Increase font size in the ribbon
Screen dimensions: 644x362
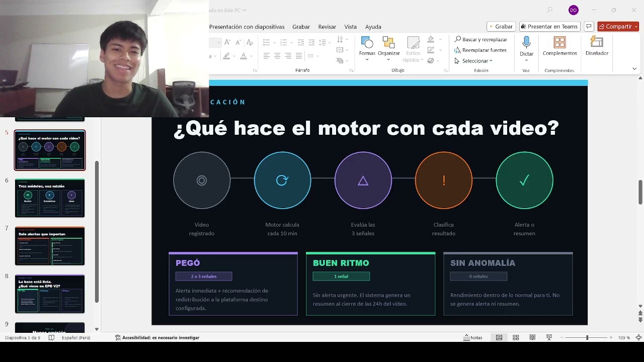[227, 43]
